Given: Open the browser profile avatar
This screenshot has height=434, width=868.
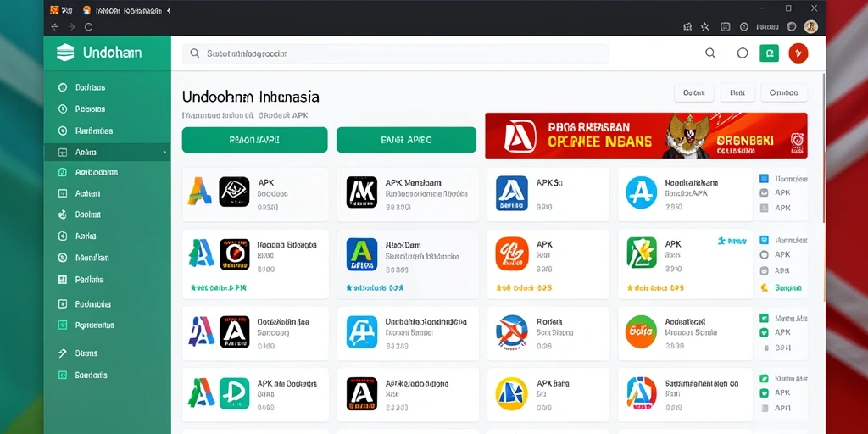Looking at the screenshot, I should coord(811,26).
